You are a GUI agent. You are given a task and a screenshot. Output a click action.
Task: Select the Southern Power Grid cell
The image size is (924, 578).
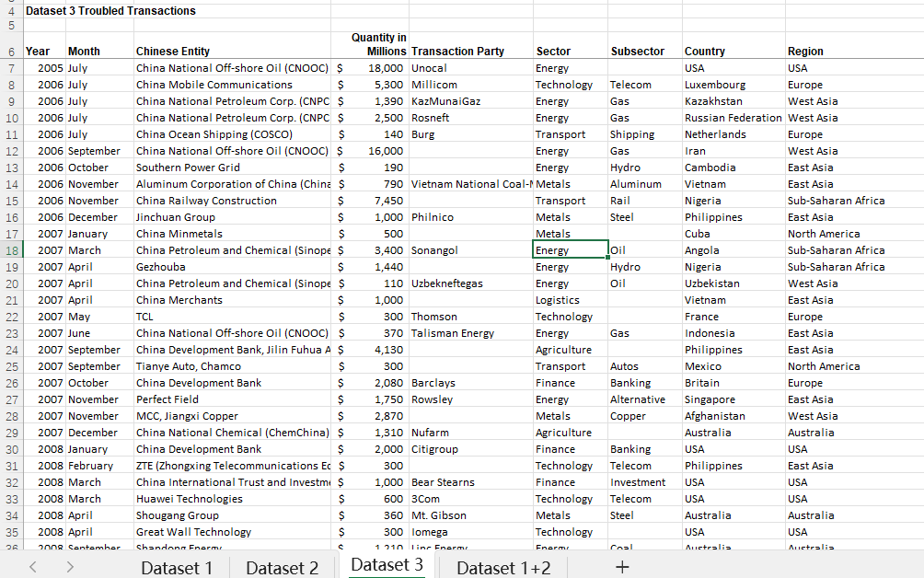[232, 168]
